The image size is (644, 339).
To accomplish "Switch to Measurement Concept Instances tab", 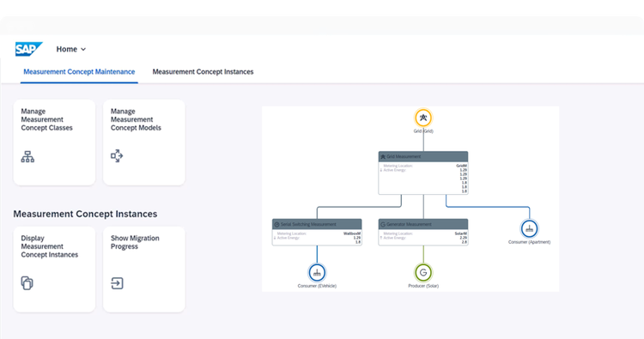I will 203,72.
